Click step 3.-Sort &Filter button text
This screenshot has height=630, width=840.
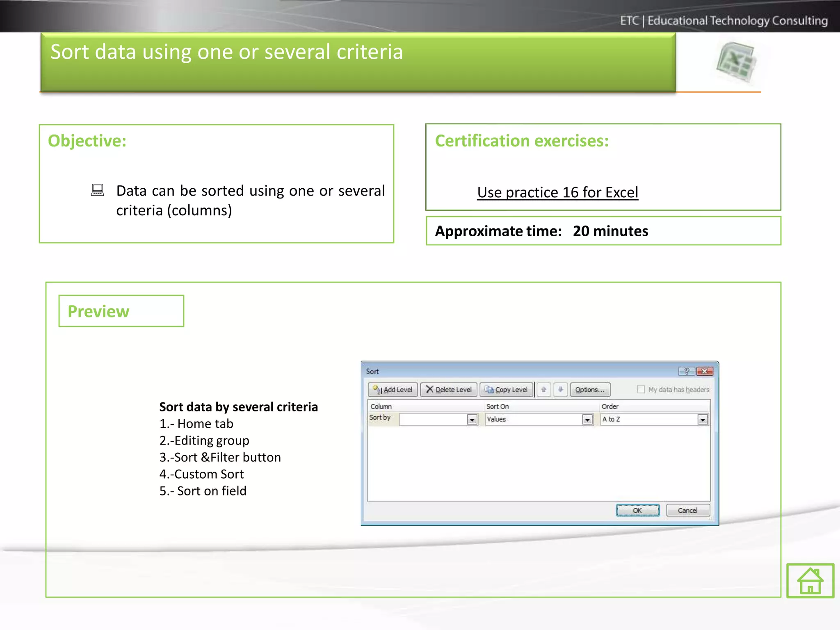(220, 457)
